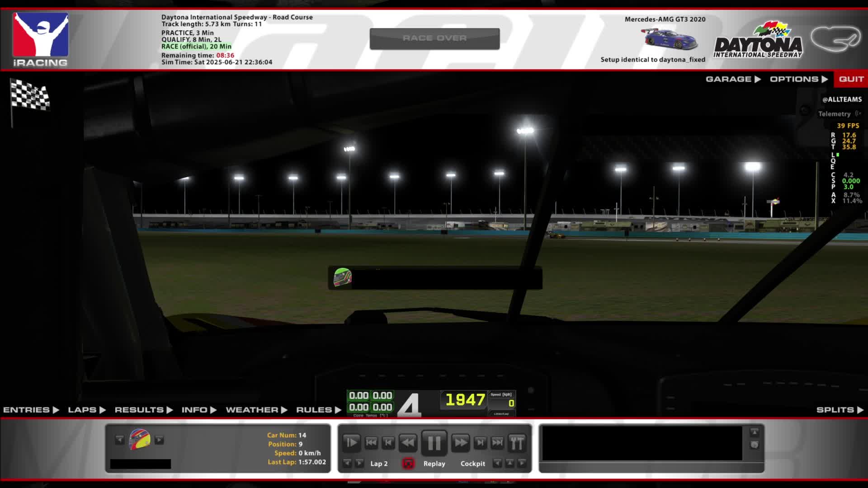Expand the SPLITS panel
The width and height of the screenshot is (868, 488).
point(840,410)
